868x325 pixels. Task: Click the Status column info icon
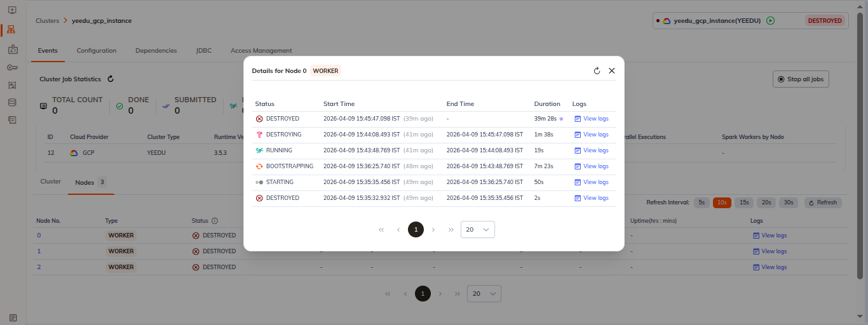215,221
